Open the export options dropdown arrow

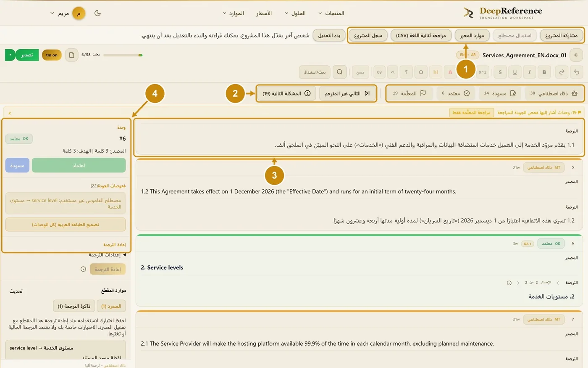point(10,55)
